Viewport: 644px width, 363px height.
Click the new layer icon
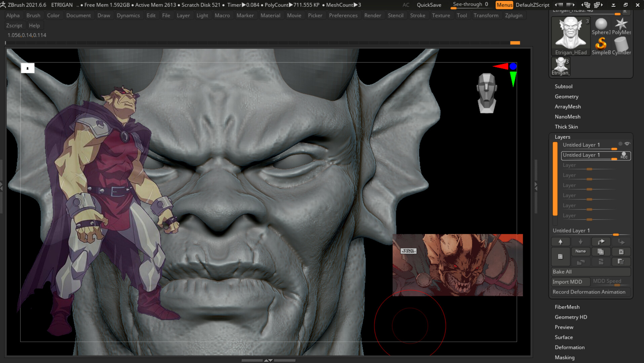coord(560,256)
